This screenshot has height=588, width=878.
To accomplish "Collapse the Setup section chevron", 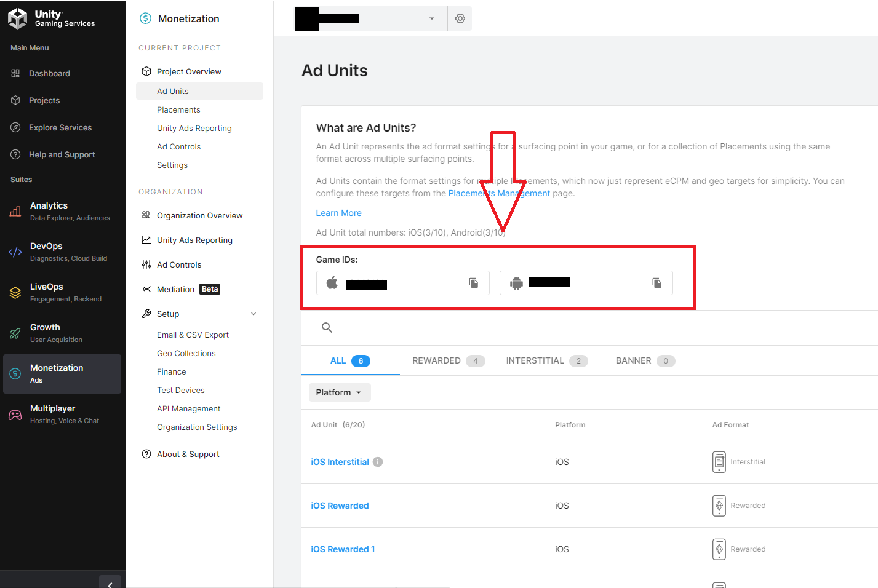I will coord(253,314).
